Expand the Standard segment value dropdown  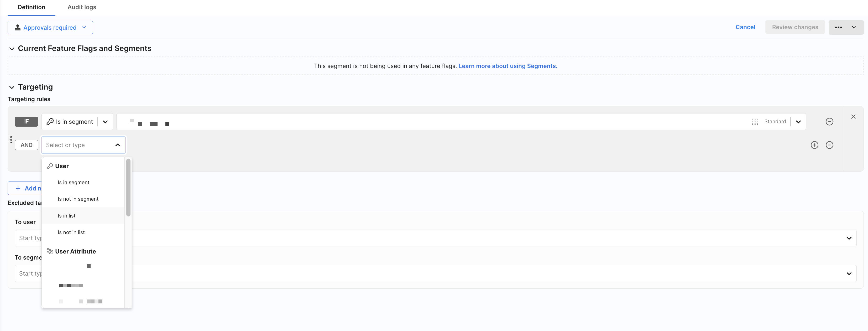[798, 122]
